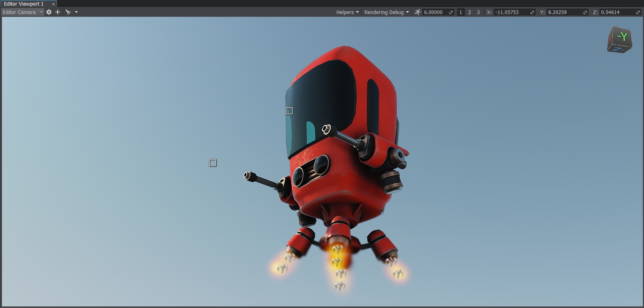
Task: Click the upper square node marker
Action: tap(289, 111)
